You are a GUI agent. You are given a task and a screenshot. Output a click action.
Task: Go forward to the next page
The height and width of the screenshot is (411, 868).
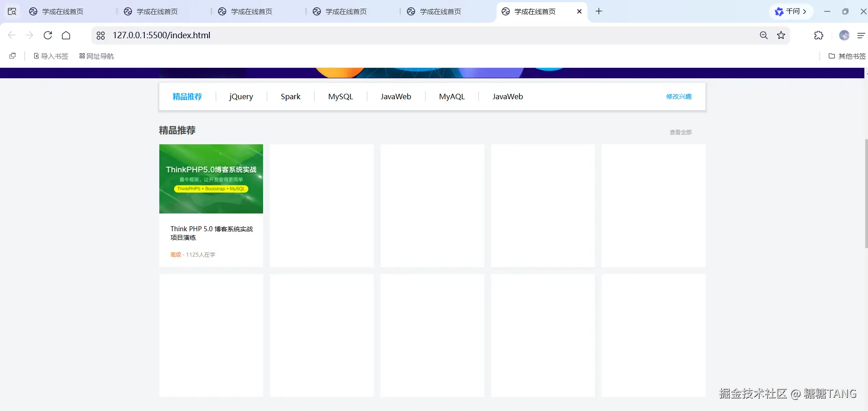[x=30, y=36]
